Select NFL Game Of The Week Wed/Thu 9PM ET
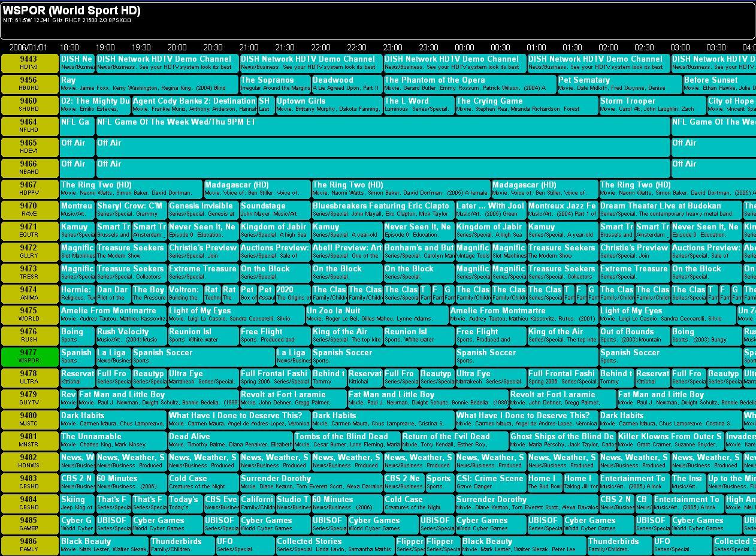 pyautogui.click(x=383, y=126)
